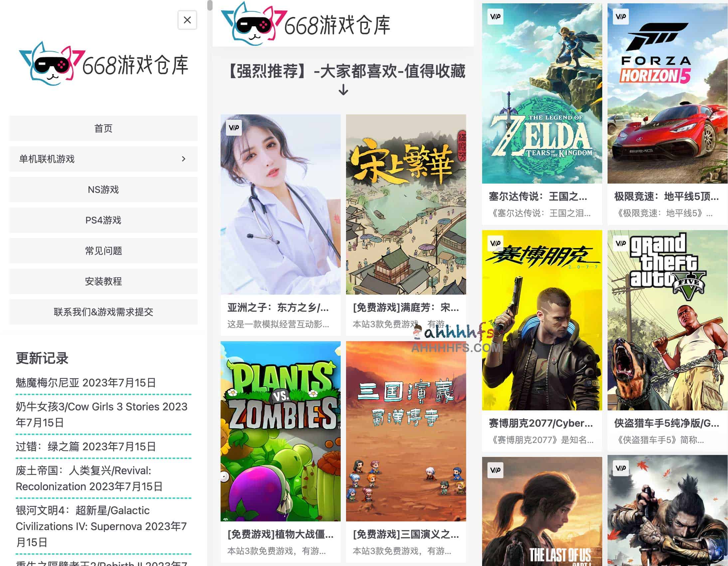
Task: Open The Last of Us cover image
Action: tap(542, 511)
